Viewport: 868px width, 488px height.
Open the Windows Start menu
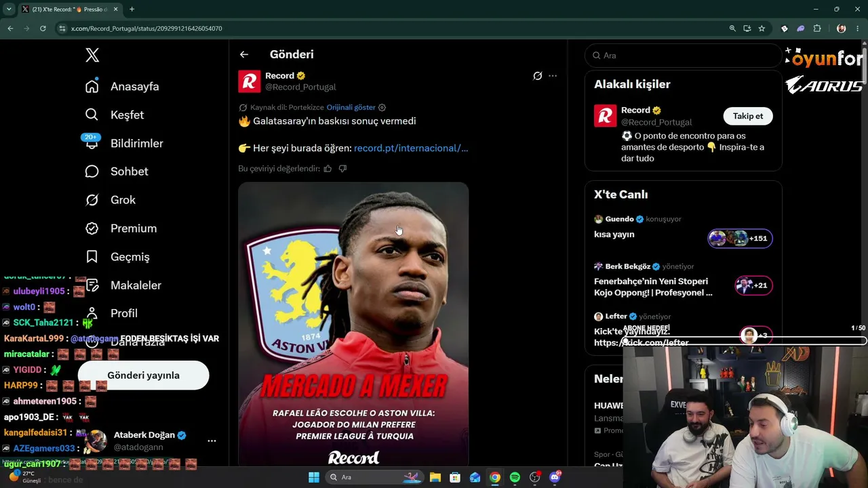(x=313, y=477)
